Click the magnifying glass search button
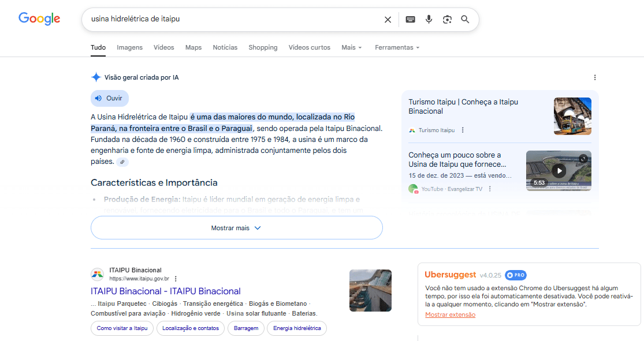 pos(465,20)
